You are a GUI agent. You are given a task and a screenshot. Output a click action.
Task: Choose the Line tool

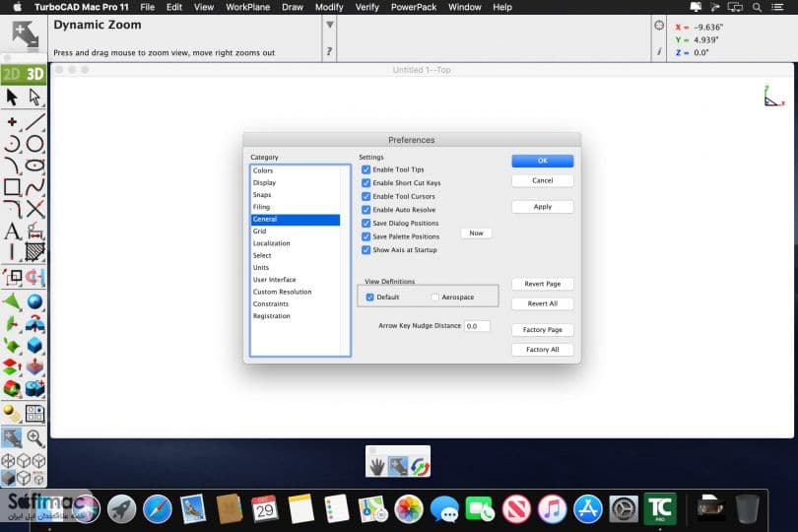coord(34,122)
